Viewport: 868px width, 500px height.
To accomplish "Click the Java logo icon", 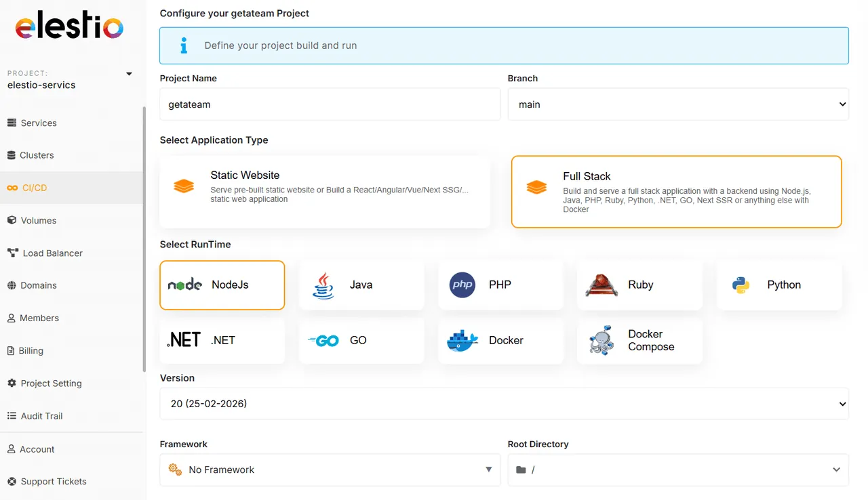I will pos(323,285).
